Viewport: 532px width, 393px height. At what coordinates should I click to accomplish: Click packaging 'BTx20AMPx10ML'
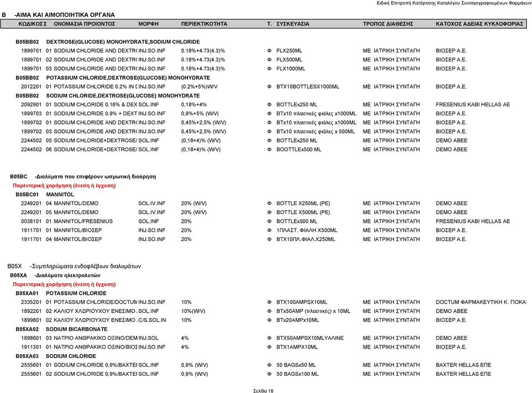pyautogui.click(x=298, y=320)
